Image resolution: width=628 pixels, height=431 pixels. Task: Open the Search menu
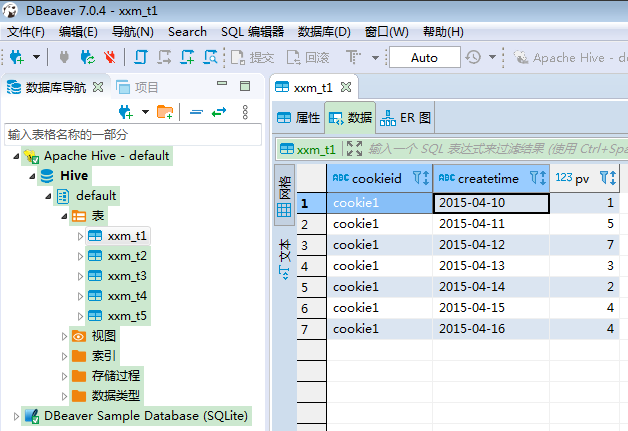(x=187, y=32)
